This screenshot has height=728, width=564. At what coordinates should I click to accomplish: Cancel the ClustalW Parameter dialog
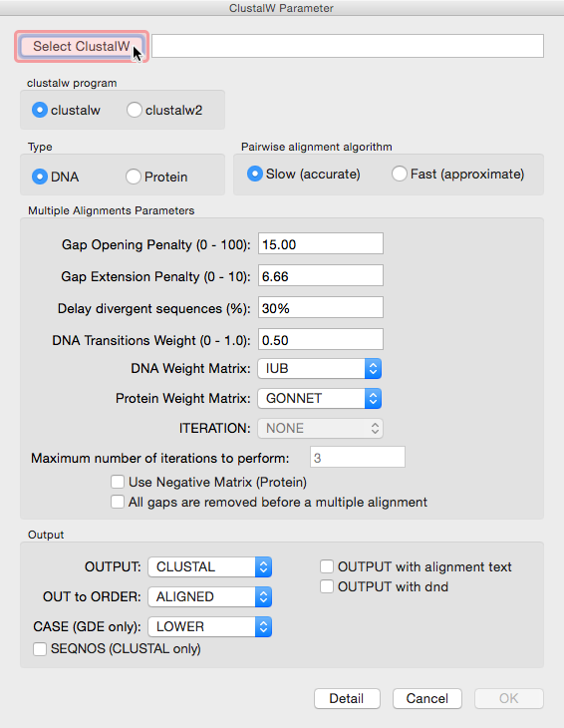(427, 698)
